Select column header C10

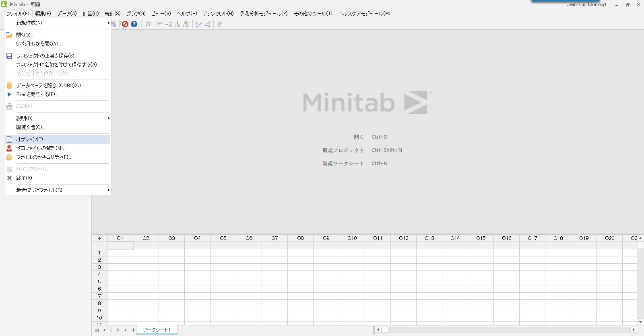coord(352,238)
